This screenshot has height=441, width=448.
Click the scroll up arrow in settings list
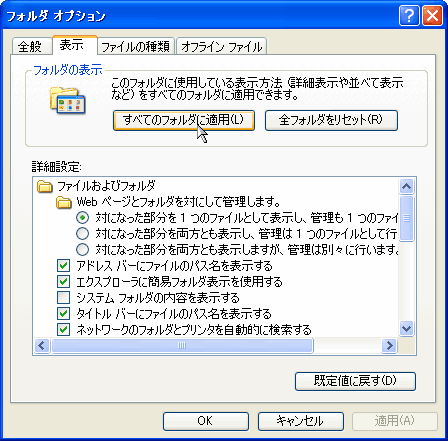tap(406, 186)
